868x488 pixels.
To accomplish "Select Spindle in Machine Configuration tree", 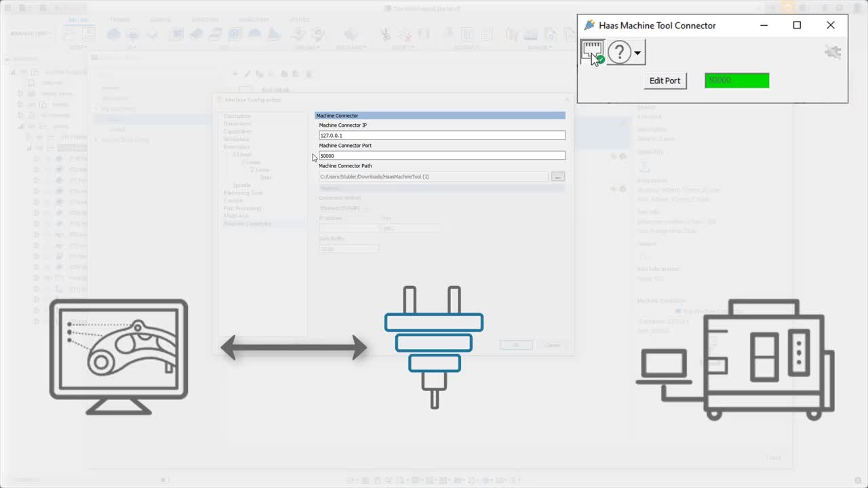I will coord(242,185).
